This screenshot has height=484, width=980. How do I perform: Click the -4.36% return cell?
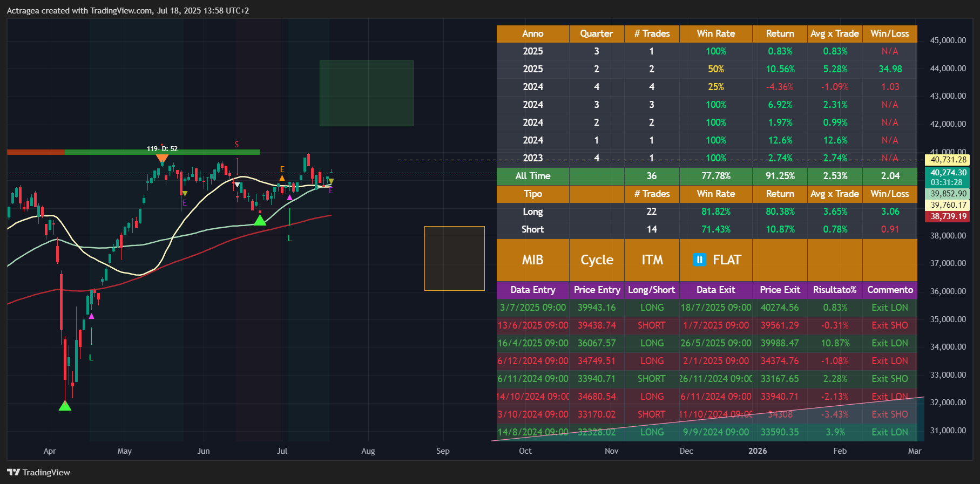(x=780, y=87)
